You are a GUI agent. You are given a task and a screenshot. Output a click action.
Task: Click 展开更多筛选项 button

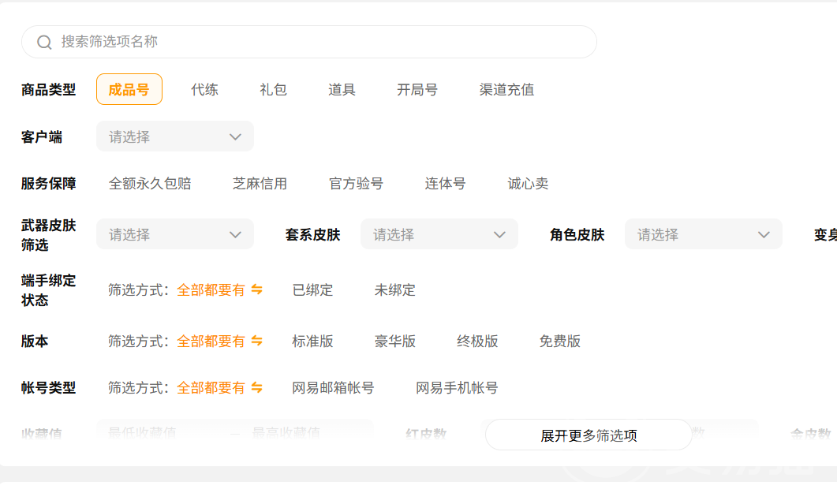[x=589, y=435]
